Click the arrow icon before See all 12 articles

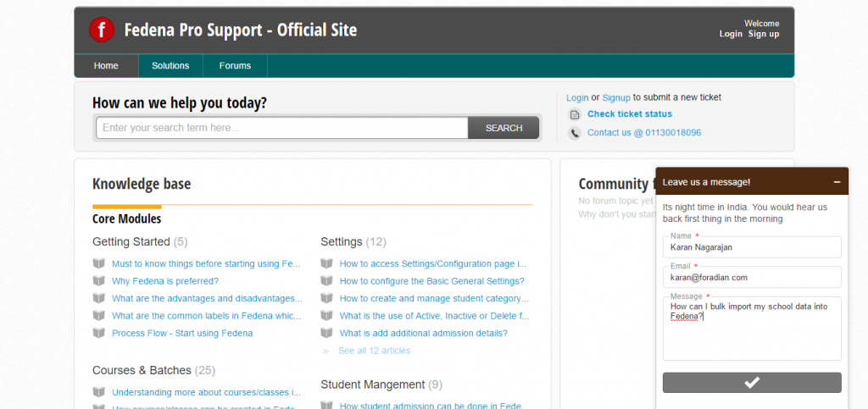tap(325, 351)
